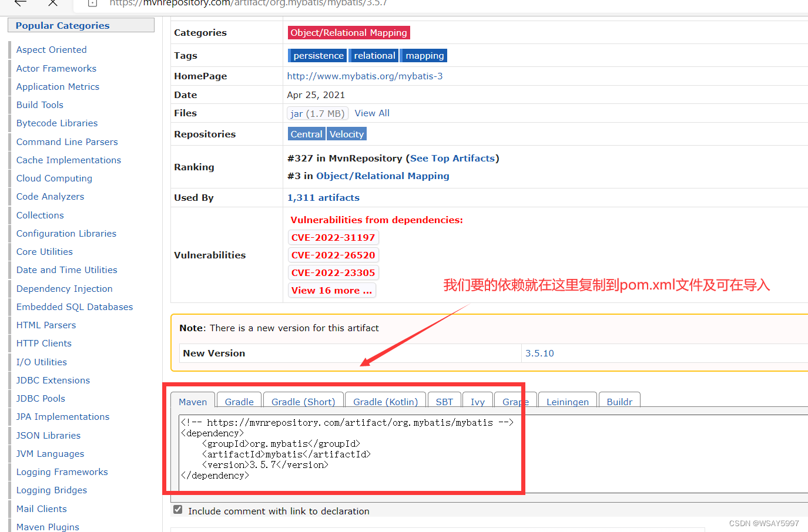Toggle Include comment with link checkbox

click(178, 510)
